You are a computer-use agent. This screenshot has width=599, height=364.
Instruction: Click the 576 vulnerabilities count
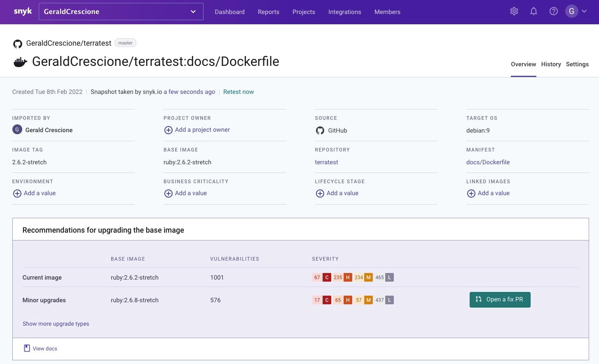(215, 300)
